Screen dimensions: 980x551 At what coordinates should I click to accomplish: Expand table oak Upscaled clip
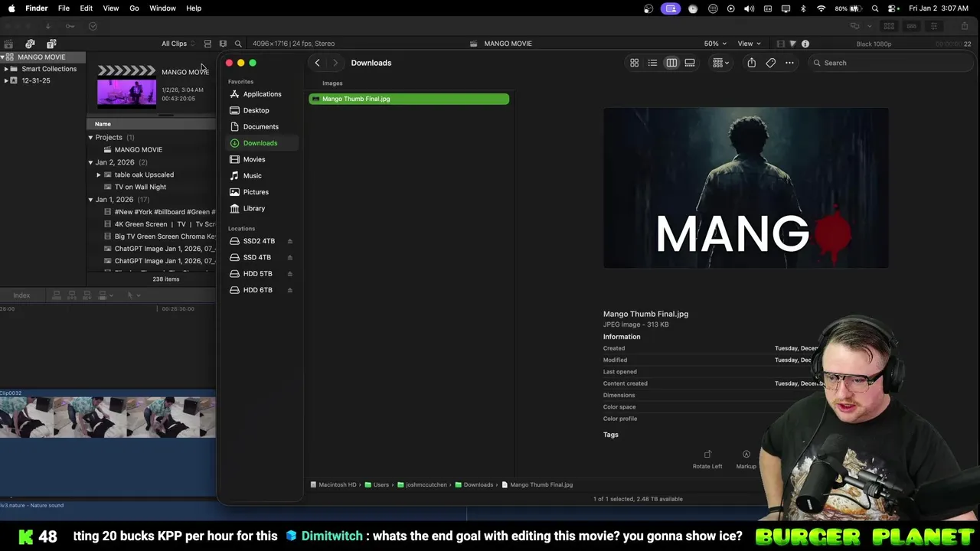99,174
